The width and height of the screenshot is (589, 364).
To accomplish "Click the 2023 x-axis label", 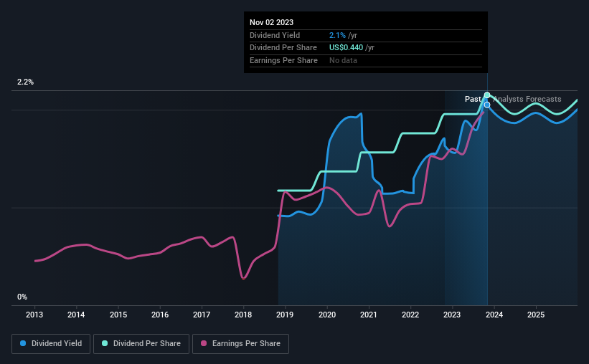I will (x=452, y=315).
